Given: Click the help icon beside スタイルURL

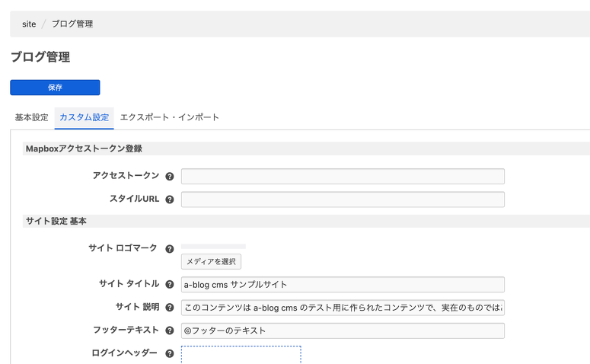Looking at the screenshot, I should [x=170, y=200].
